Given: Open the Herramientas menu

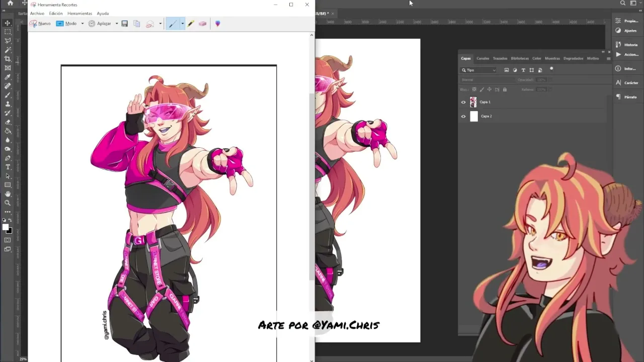Looking at the screenshot, I should 79,14.
